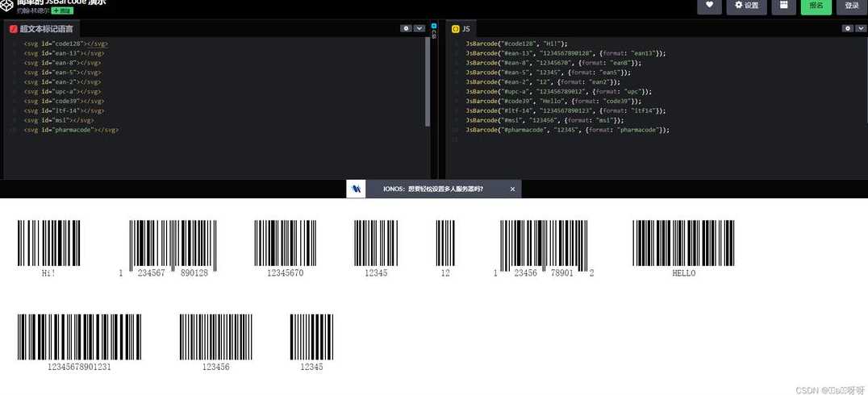Click the 登录 login button
Image resolution: width=868 pixels, height=395 pixels.
(x=851, y=6)
